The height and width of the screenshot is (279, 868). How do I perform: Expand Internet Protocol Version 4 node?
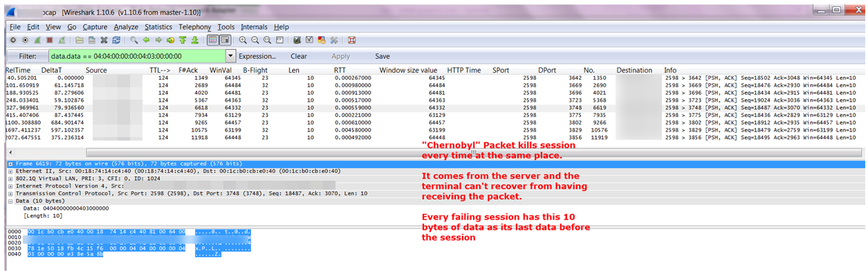pos(9,186)
